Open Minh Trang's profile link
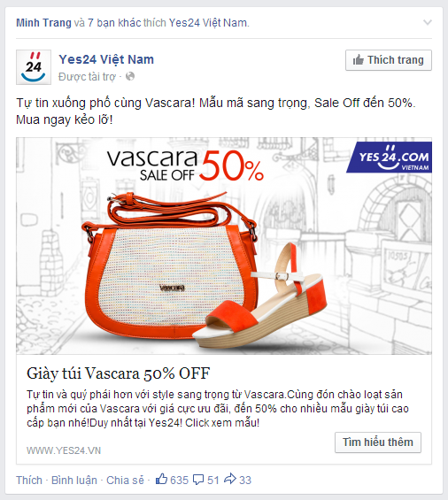Image resolution: width=448 pixels, height=500 pixels. coord(43,23)
